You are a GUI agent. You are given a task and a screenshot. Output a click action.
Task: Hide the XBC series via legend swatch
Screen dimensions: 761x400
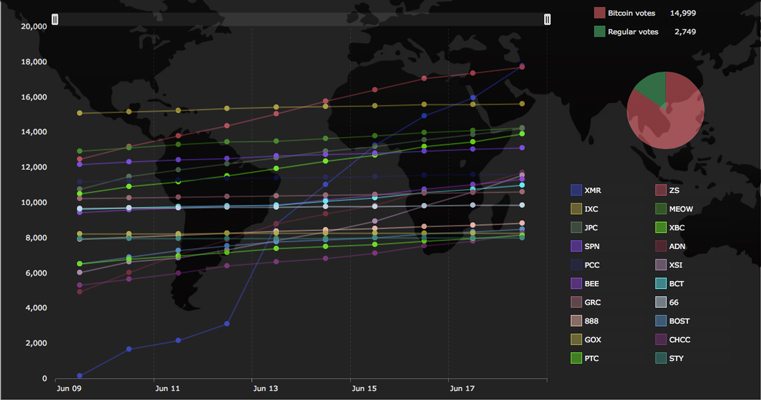[x=661, y=228]
